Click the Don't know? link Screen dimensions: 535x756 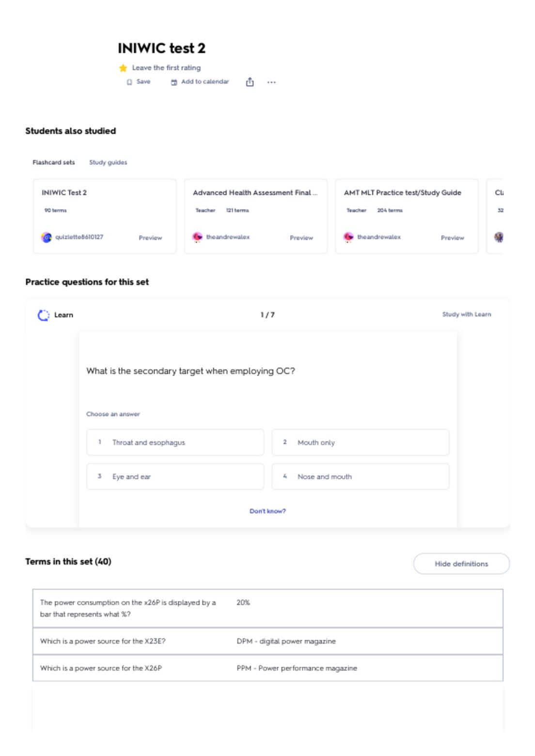coord(267,511)
